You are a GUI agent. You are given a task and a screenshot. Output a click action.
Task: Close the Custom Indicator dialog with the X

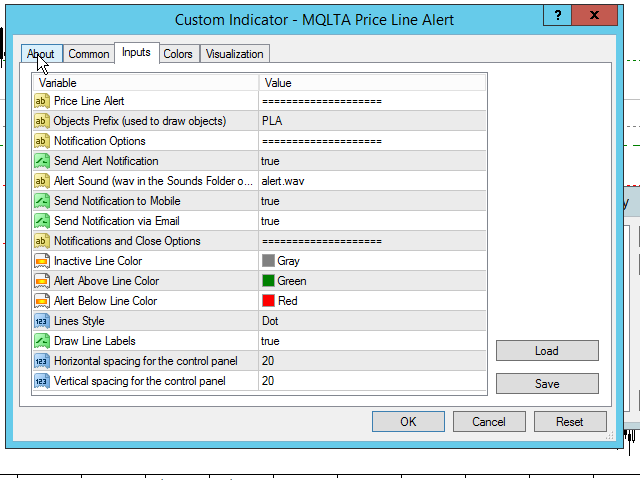click(x=594, y=16)
